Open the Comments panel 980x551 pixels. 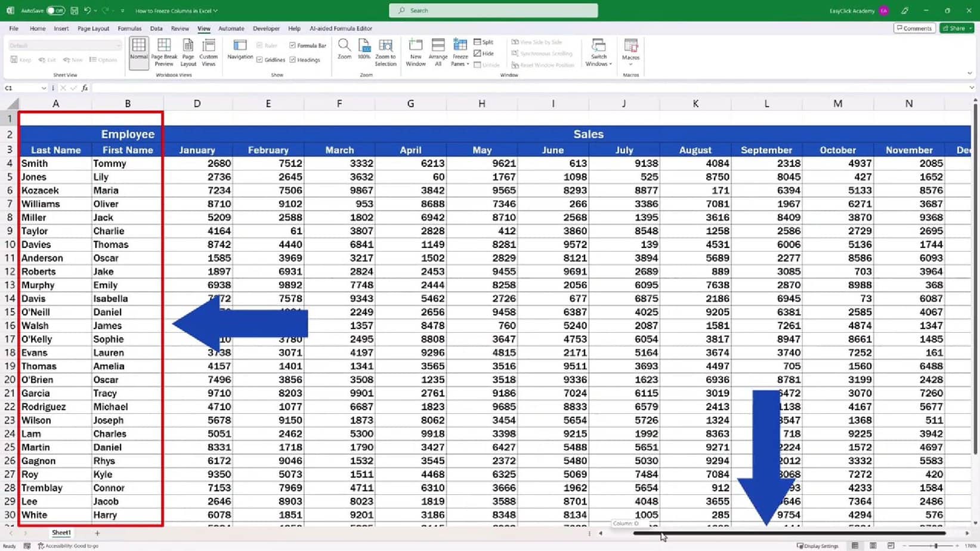coord(914,28)
